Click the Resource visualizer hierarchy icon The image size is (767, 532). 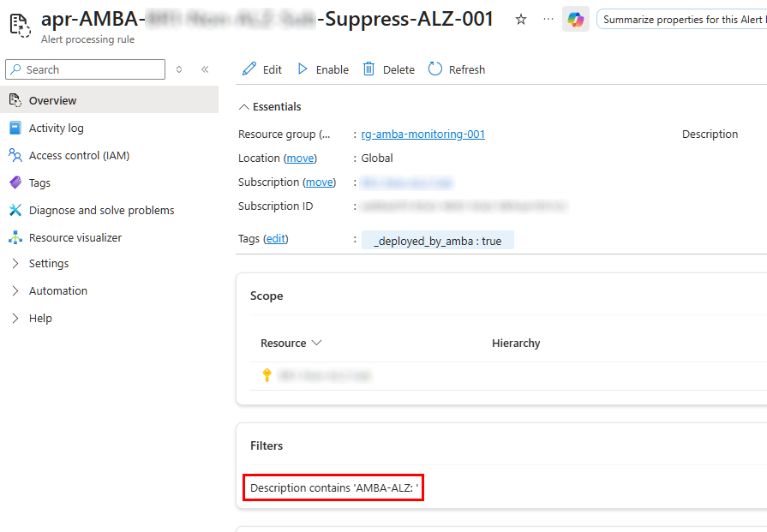15,237
